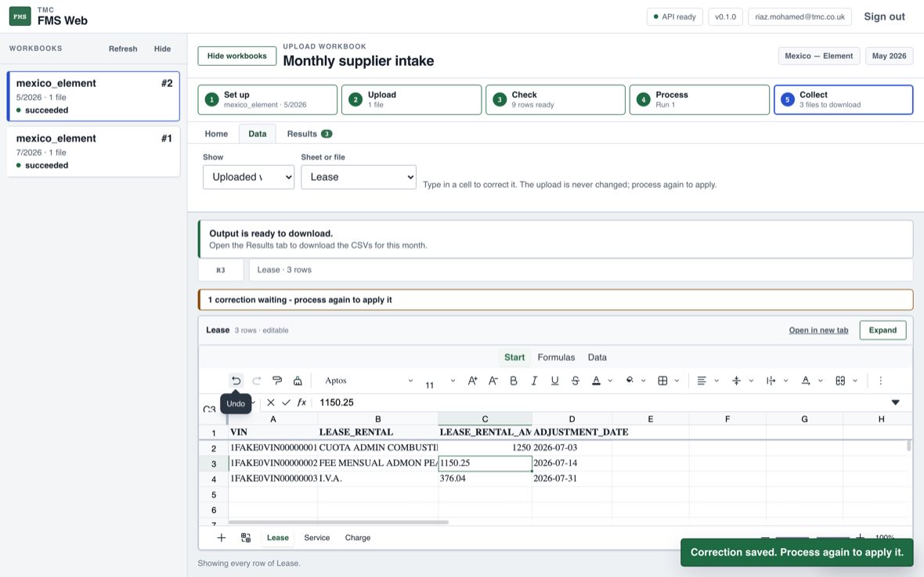Screen dimensions: 924x577
Task: Toggle underline formatting
Action: tap(554, 380)
